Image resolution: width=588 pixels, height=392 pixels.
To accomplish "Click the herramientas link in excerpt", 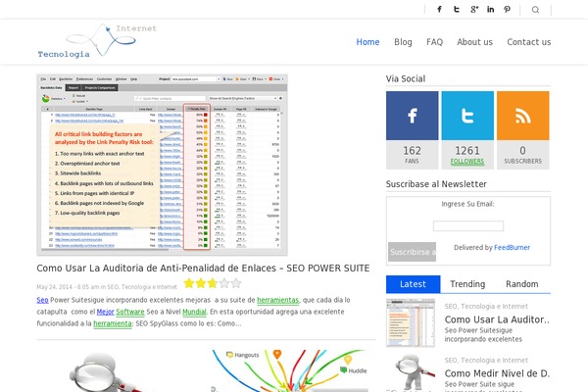I will point(278,300).
